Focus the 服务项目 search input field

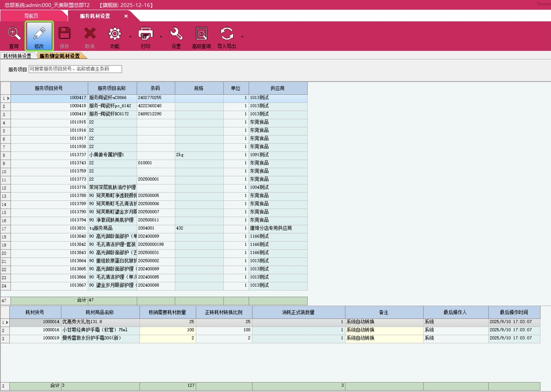point(75,69)
